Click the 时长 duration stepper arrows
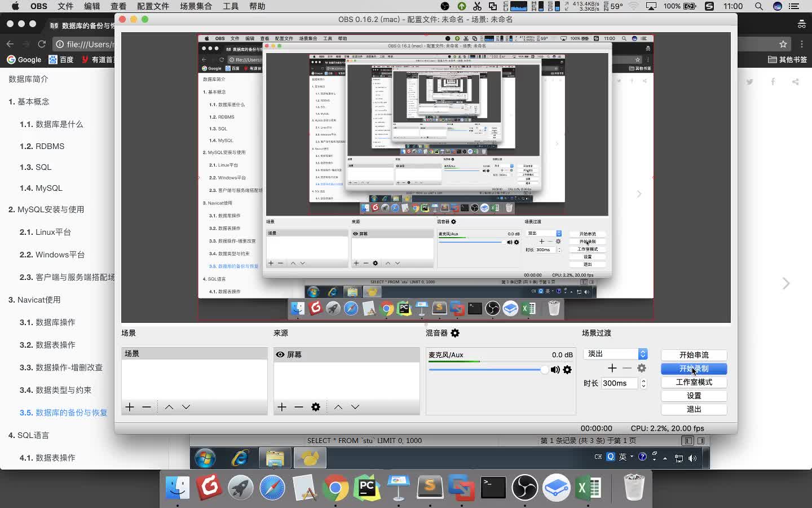Screen dimensions: 812x508 click(x=643, y=383)
